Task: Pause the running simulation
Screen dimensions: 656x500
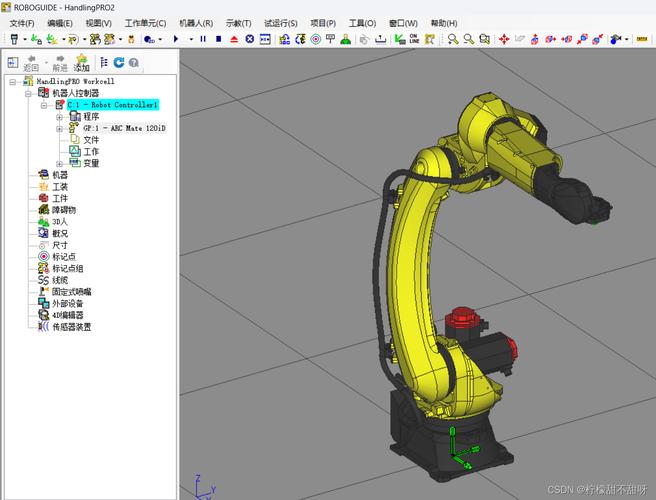Action: (x=204, y=39)
